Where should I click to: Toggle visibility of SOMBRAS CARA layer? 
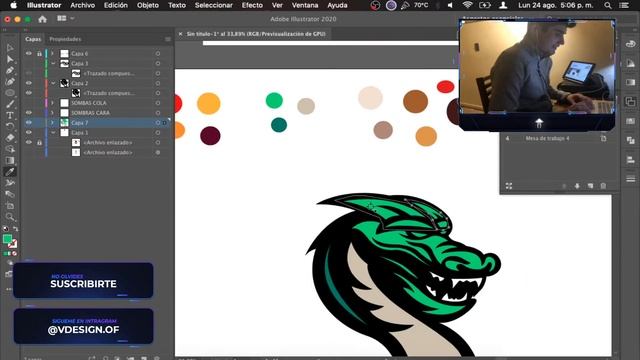click(29, 113)
